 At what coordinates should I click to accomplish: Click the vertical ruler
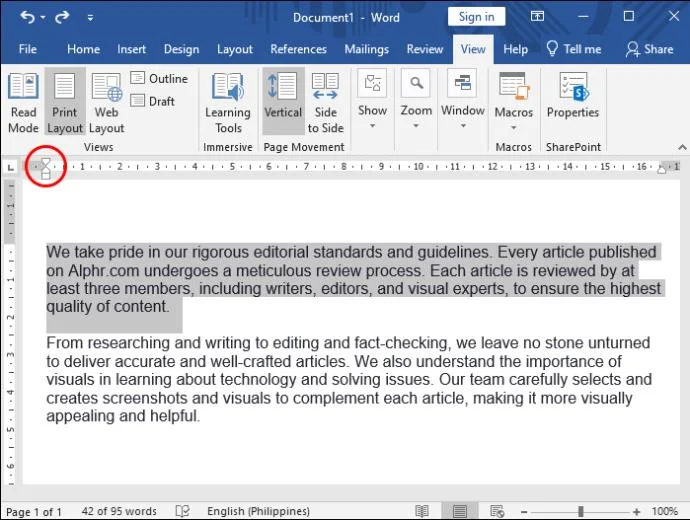11,333
